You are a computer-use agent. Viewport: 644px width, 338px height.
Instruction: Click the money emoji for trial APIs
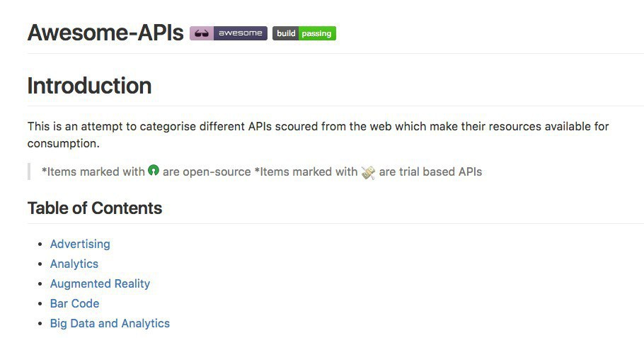(368, 171)
